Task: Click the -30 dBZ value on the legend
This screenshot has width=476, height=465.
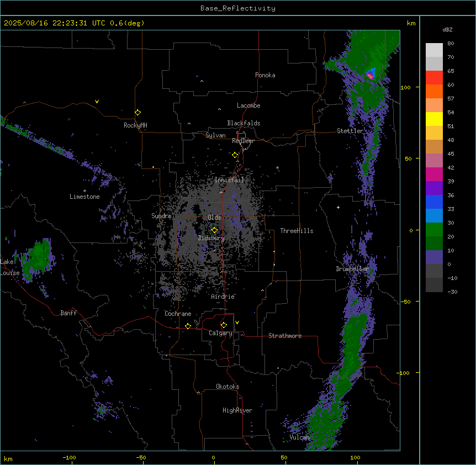Action: tap(452, 292)
